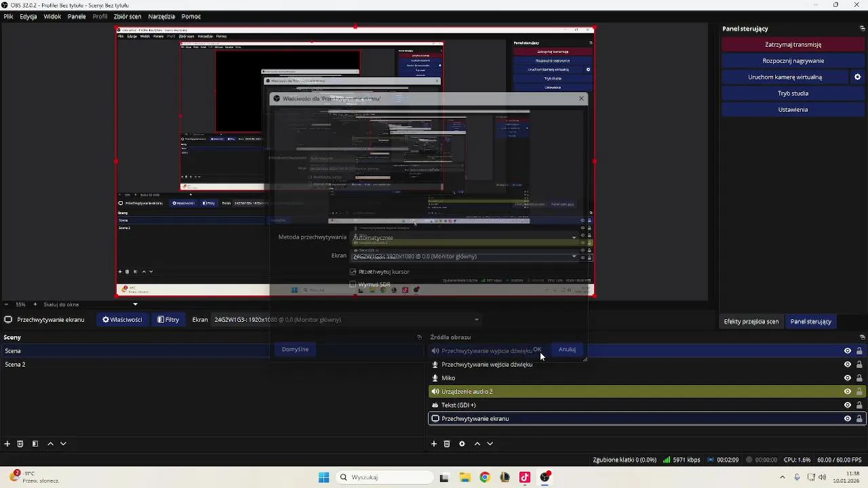Open the weather widget on the taskbar
Viewport: 868px width, 488px height.
[x=34, y=477]
